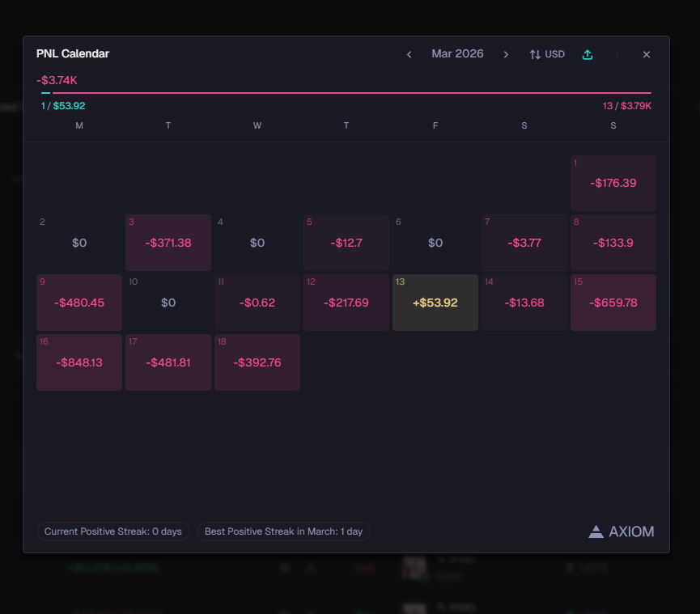
Task: Select day 3 cell showing -$371.38
Action: click(x=168, y=243)
